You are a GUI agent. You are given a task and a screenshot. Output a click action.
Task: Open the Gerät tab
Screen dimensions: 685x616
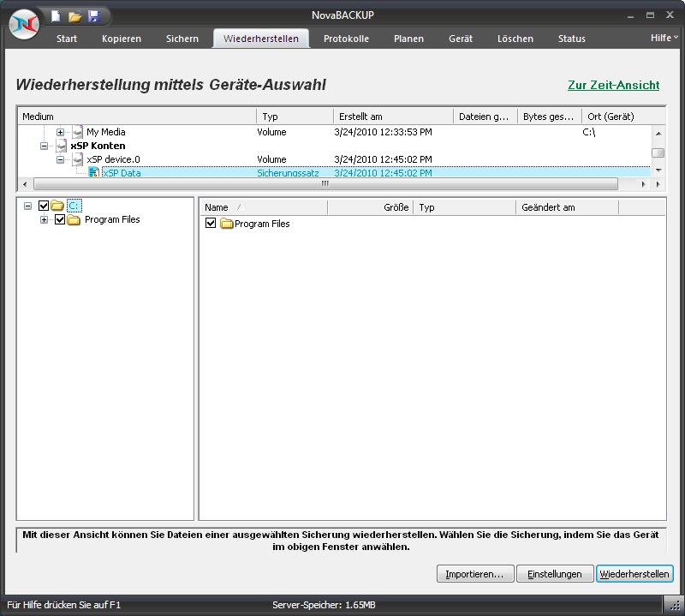(x=461, y=39)
